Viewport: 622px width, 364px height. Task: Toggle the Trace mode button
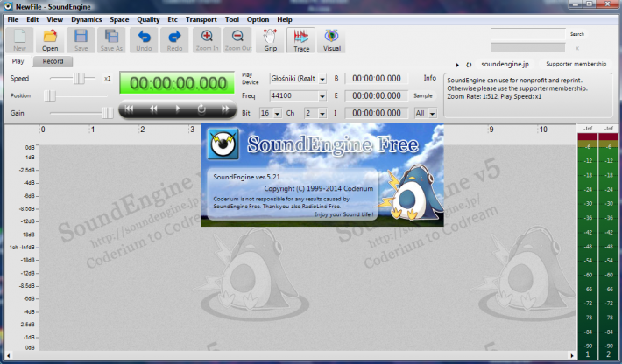(x=301, y=40)
